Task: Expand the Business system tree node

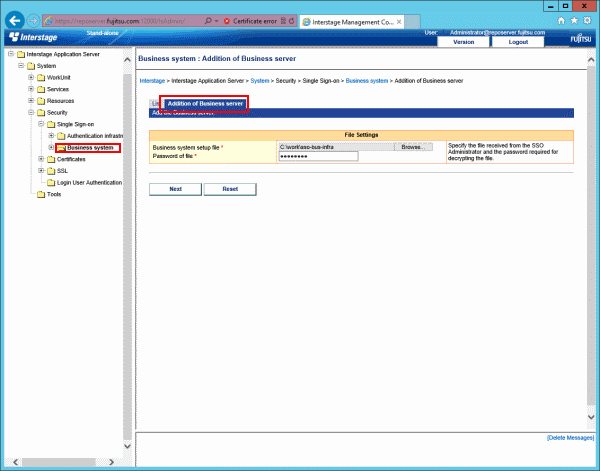Action: pyautogui.click(x=51, y=147)
